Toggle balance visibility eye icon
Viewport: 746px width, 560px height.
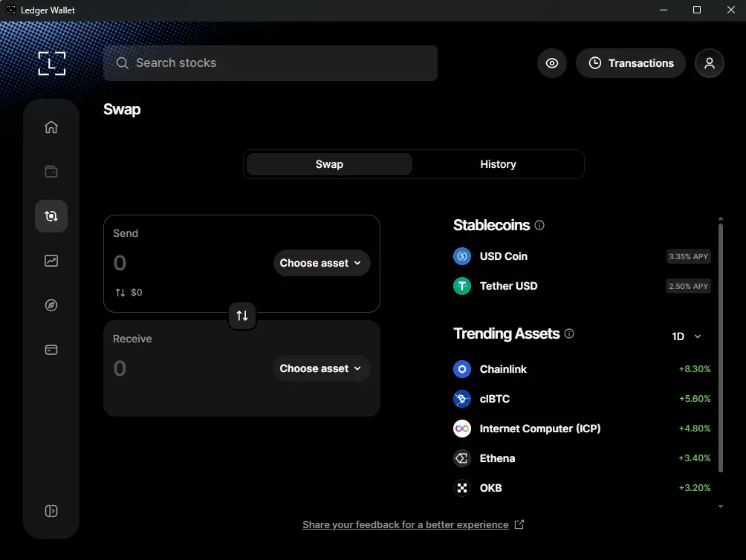pos(552,63)
